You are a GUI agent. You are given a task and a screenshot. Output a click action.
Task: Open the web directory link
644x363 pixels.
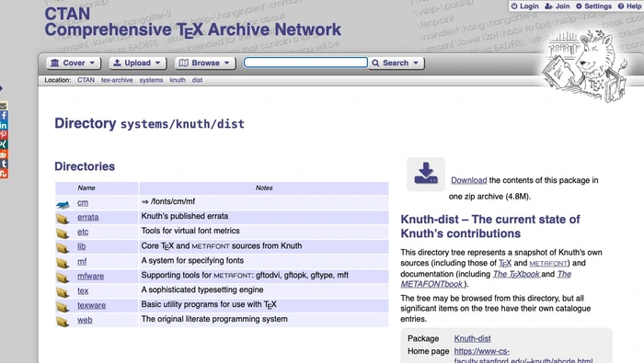[85, 320]
